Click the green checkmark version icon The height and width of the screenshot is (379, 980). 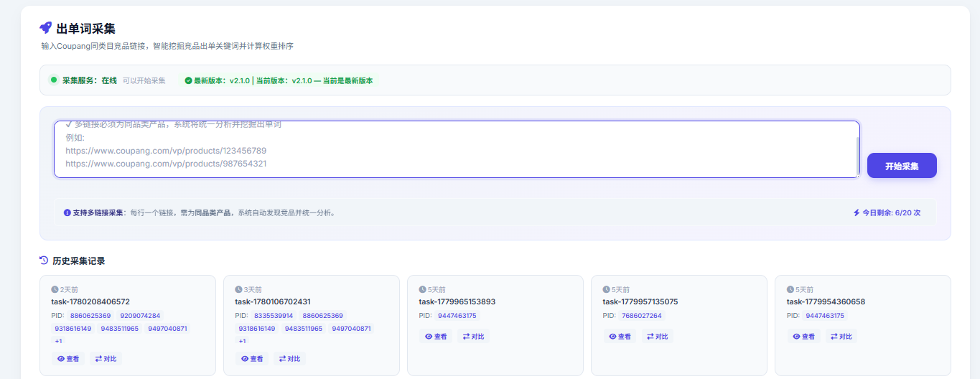coord(188,80)
